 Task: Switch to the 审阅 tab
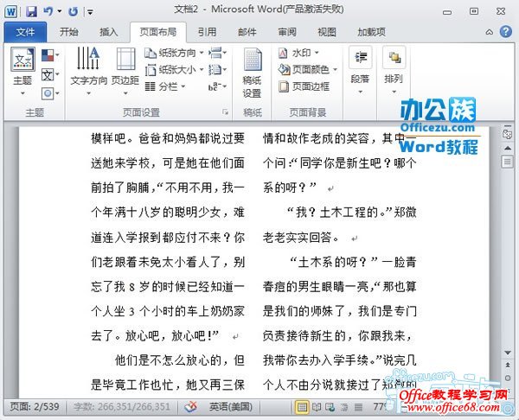click(x=287, y=32)
